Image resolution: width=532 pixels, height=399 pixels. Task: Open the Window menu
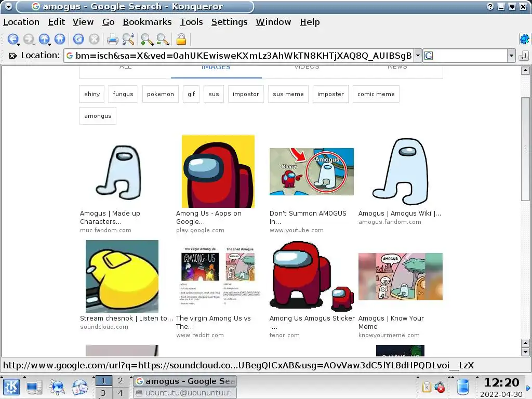click(x=273, y=22)
